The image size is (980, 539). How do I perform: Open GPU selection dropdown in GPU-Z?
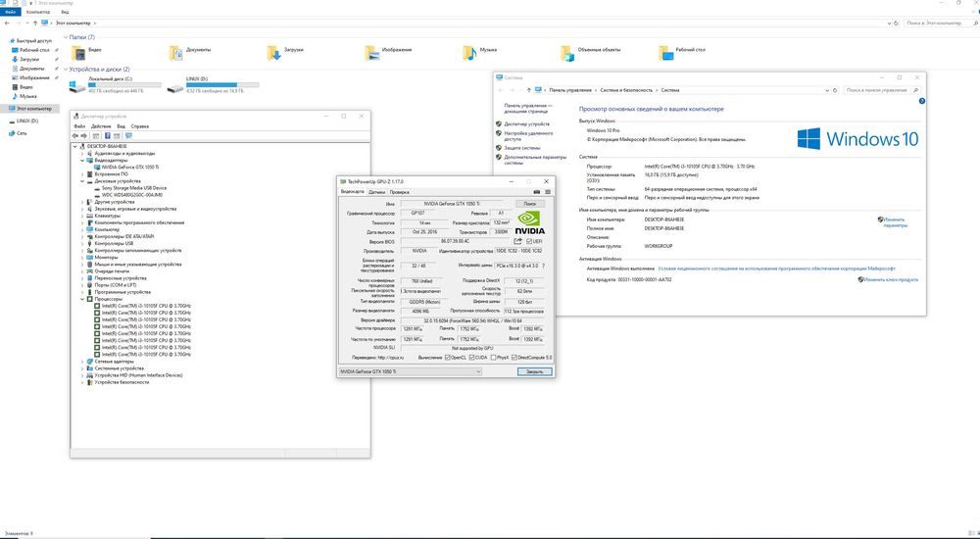pos(410,371)
